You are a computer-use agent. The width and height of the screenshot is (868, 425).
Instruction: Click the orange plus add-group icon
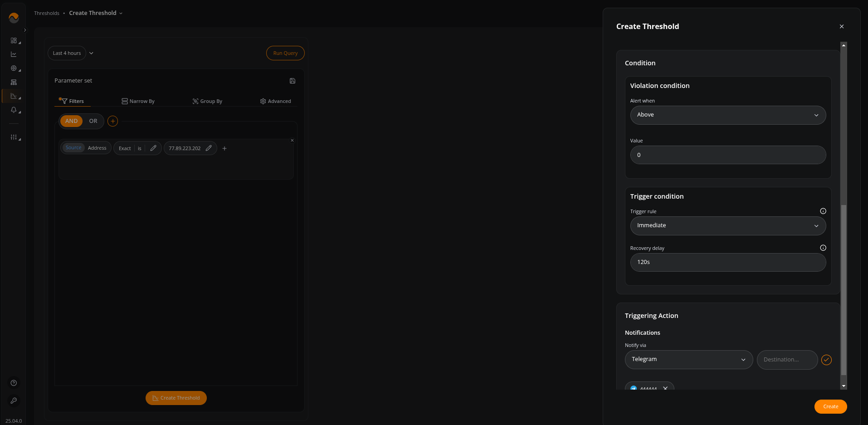(x=112, y=121)
